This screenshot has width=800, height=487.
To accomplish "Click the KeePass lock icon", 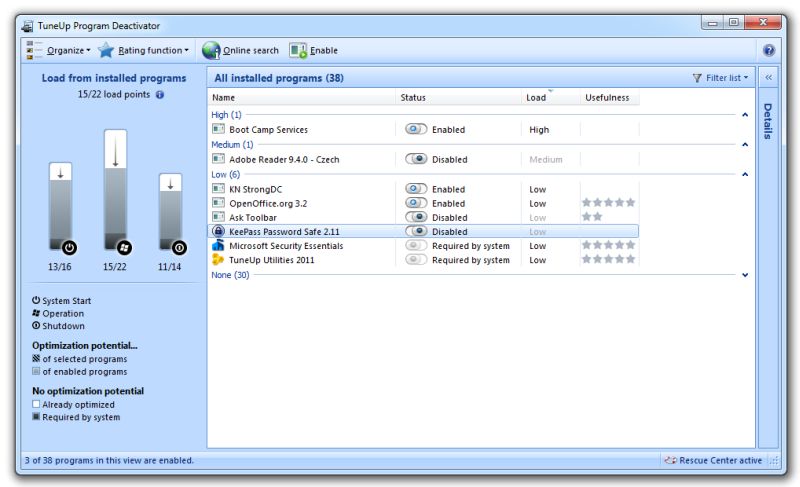I will [x=218, y=231].
